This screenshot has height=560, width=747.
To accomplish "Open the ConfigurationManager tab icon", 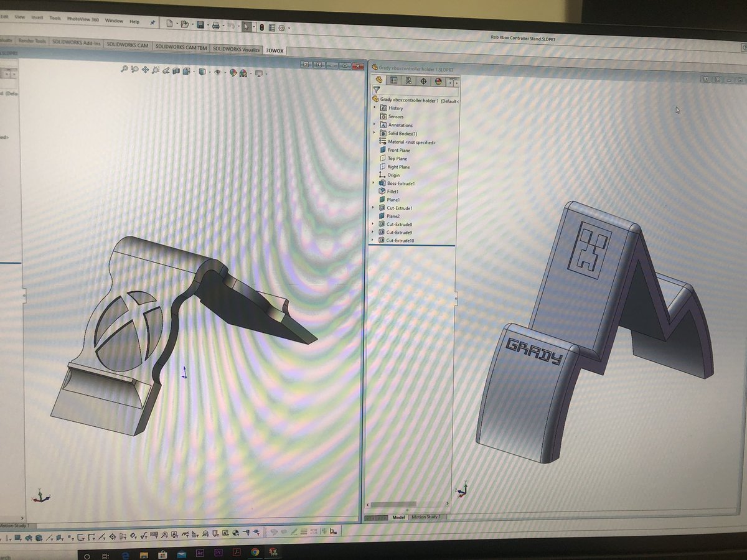I will (408, 81).
